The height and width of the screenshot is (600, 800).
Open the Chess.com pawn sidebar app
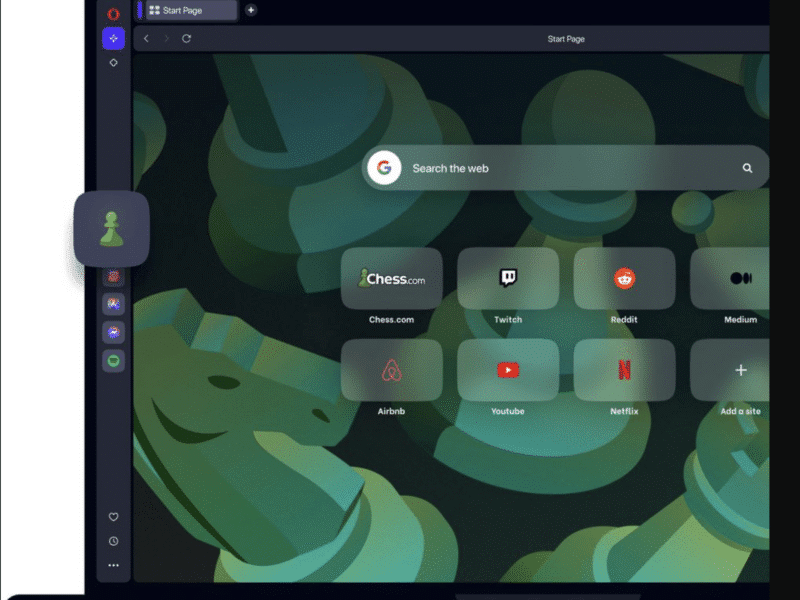tap(111, 229)
